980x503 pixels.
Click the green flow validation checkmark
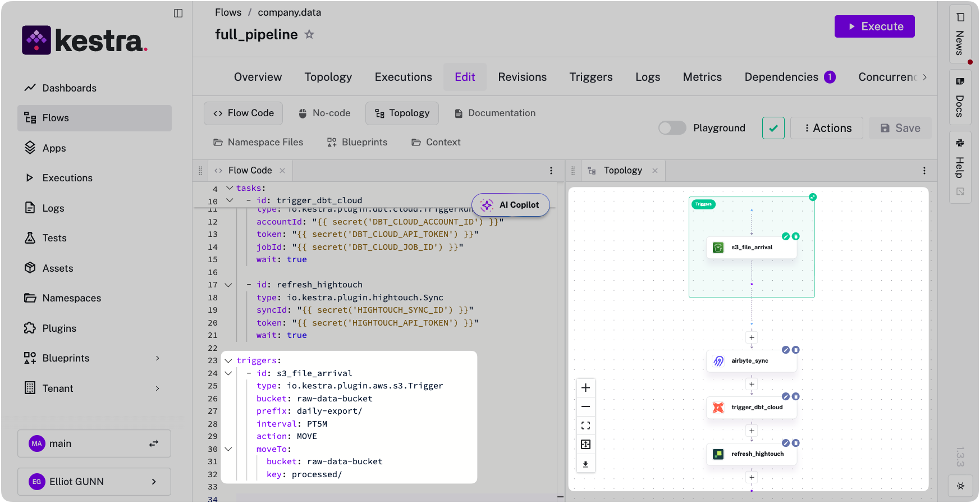point(773,128)
